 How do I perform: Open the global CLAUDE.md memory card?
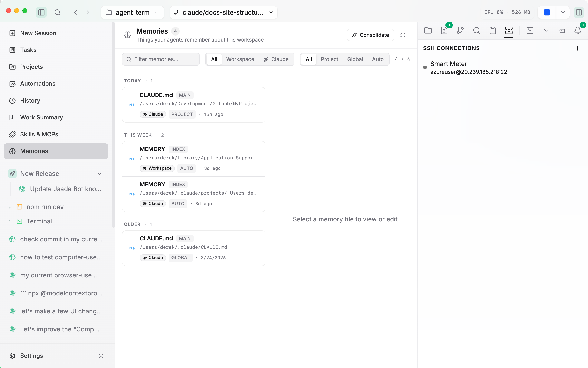tap(194, 248)
